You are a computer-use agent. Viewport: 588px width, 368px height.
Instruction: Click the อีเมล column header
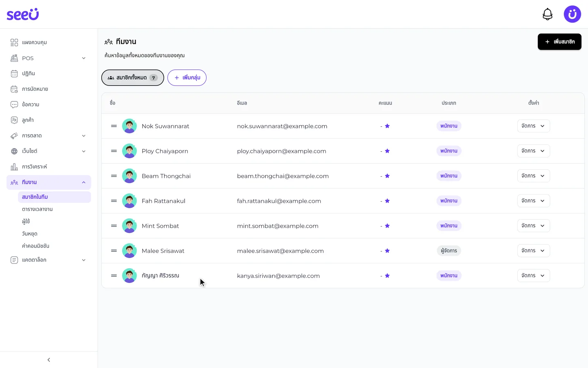pos(242,103)
